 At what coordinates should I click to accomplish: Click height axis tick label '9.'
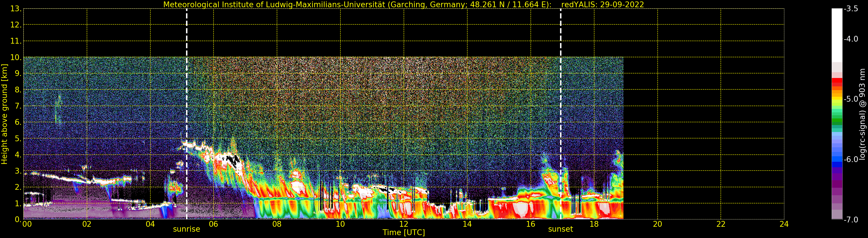coord(18,74)
